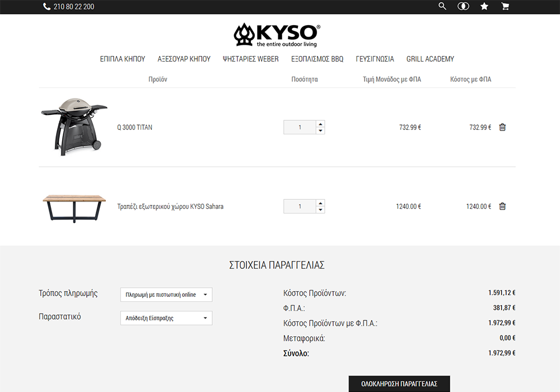Open the search magnifier icon

(x=442, y=6)
